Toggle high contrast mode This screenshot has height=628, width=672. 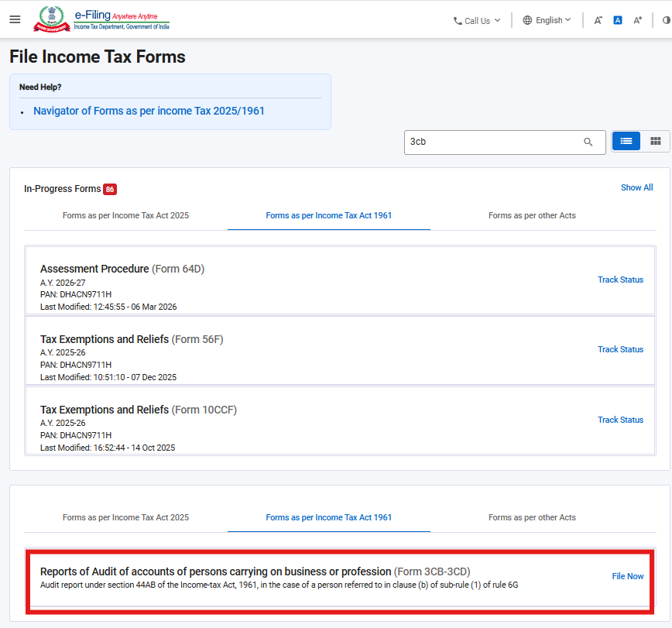pyautogui.click(x=666, y=20)
